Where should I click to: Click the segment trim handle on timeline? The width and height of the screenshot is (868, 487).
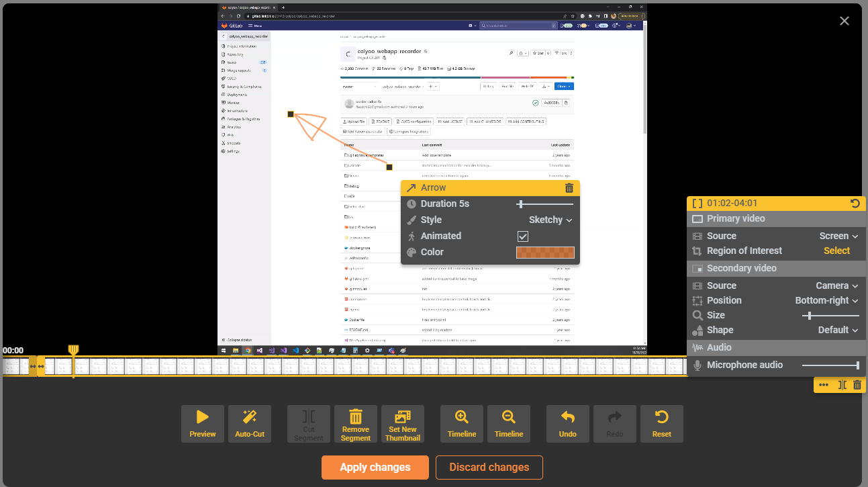(37, 366)
